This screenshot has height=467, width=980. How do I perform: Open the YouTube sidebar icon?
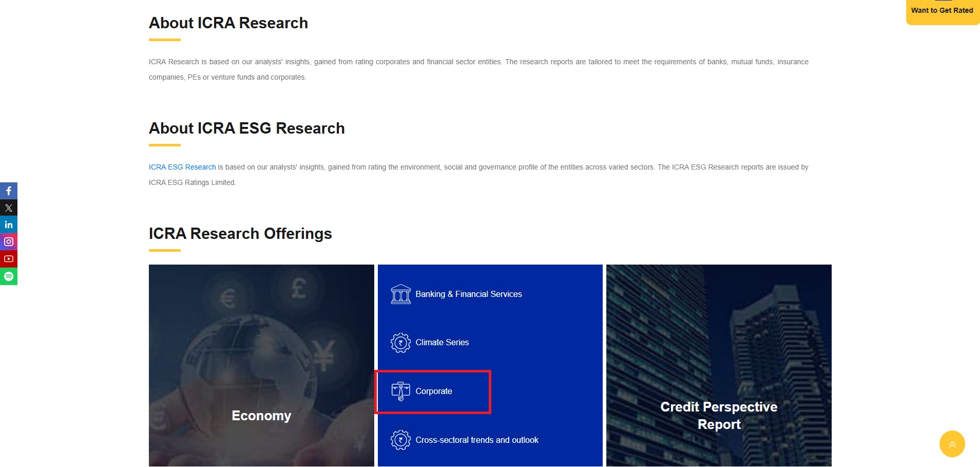[x=9, y=258]
